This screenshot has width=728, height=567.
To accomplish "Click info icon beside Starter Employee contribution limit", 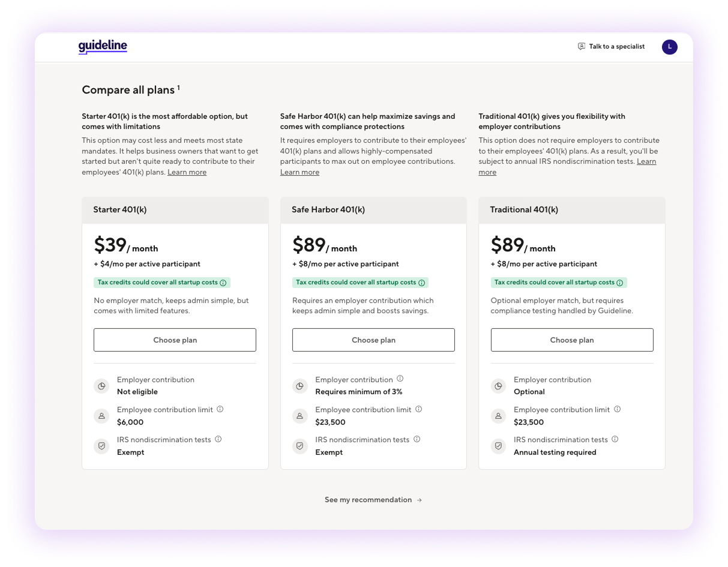I will 220,409.
